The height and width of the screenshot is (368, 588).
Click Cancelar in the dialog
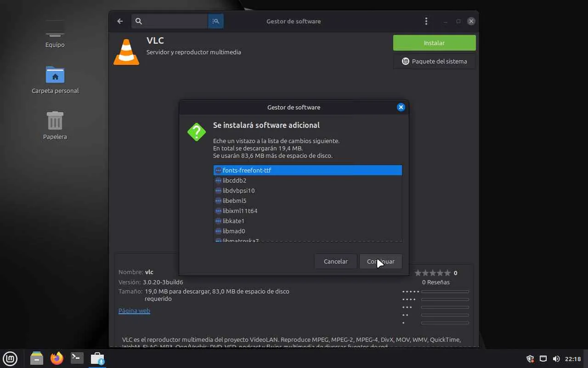(x=336, y=261)
